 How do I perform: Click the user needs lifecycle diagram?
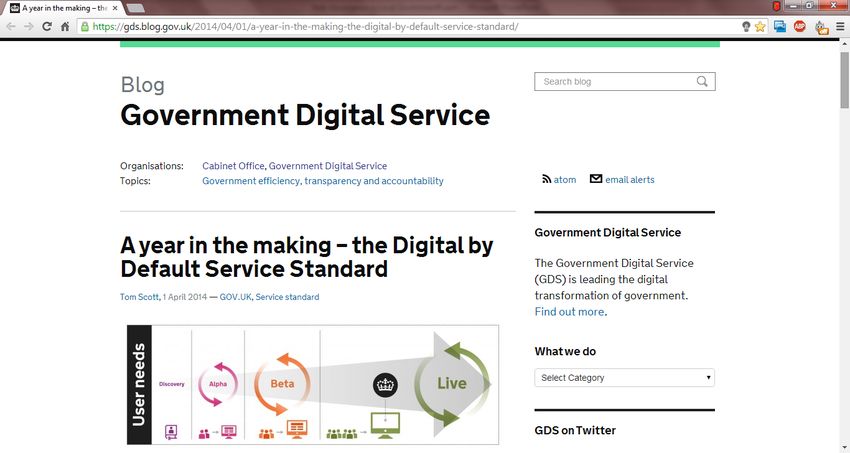point(313,385)
